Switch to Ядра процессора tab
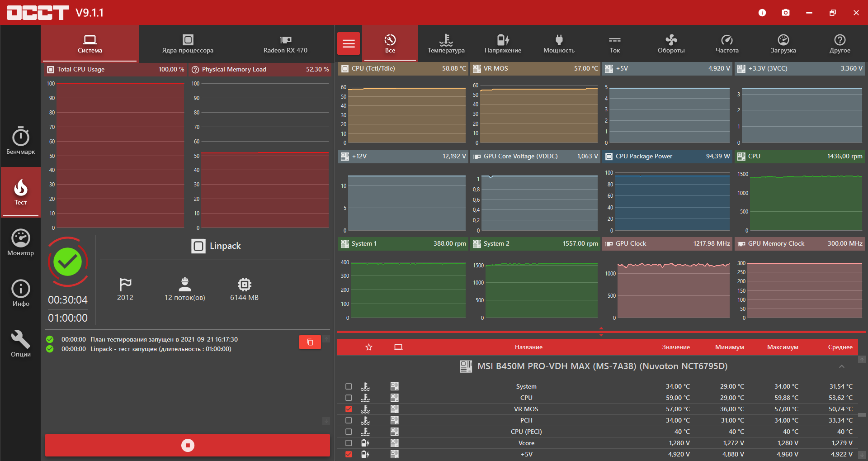Viewport: 868px width, 461px height. [188, 43]
